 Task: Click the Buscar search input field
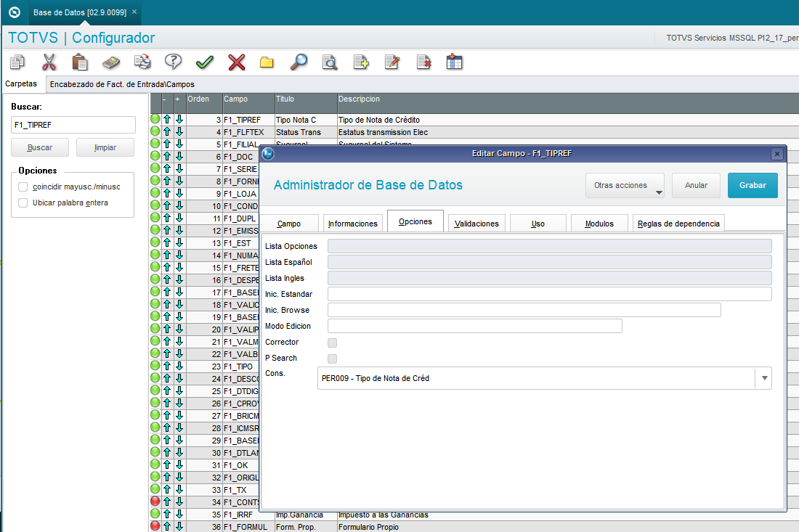73,125
